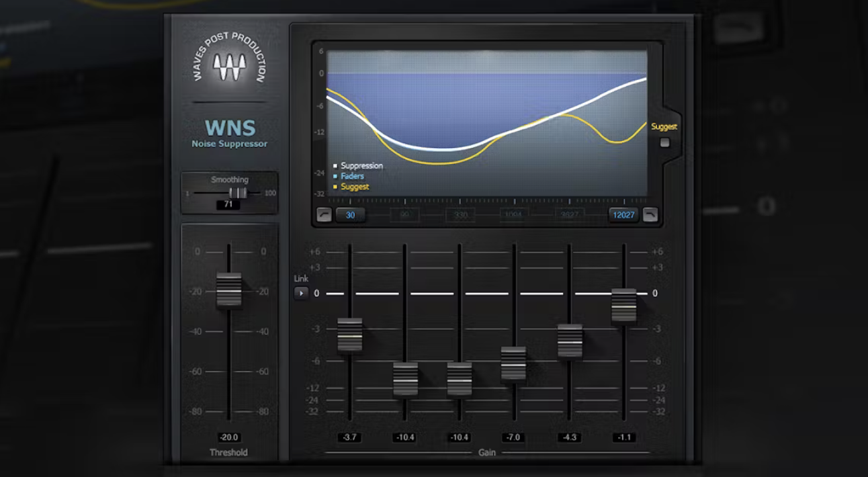
Task: Click the dimmed 330 frequency box
Action: [460, 215]
